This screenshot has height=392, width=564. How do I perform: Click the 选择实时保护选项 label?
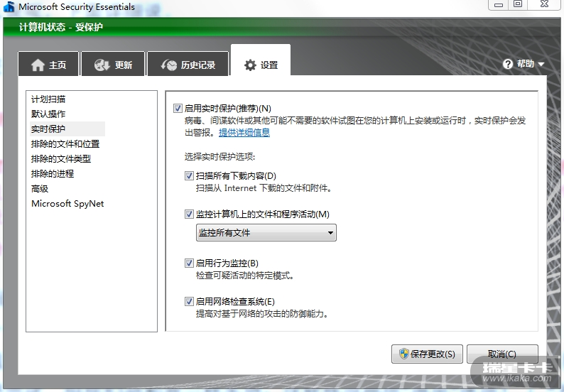click(219, 157)
